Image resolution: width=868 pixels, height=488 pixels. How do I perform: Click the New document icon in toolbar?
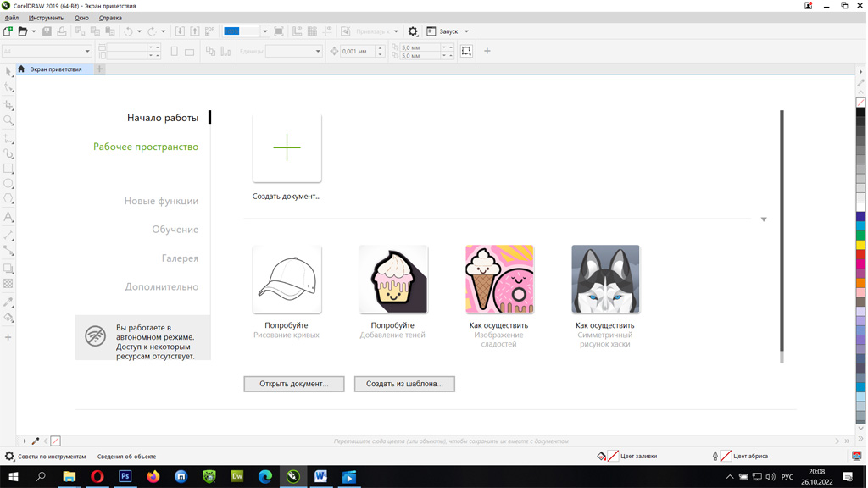[x=8, y=31]
